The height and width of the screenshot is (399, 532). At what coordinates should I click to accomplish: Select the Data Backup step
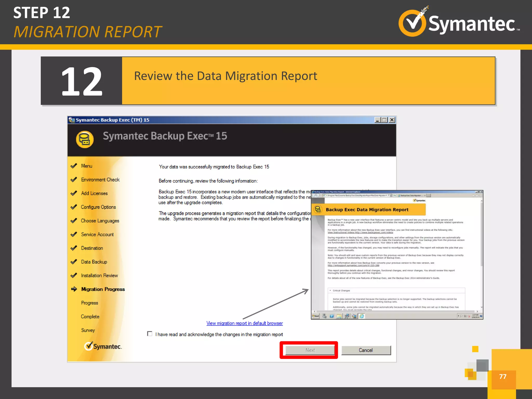[x=94, y=262]
